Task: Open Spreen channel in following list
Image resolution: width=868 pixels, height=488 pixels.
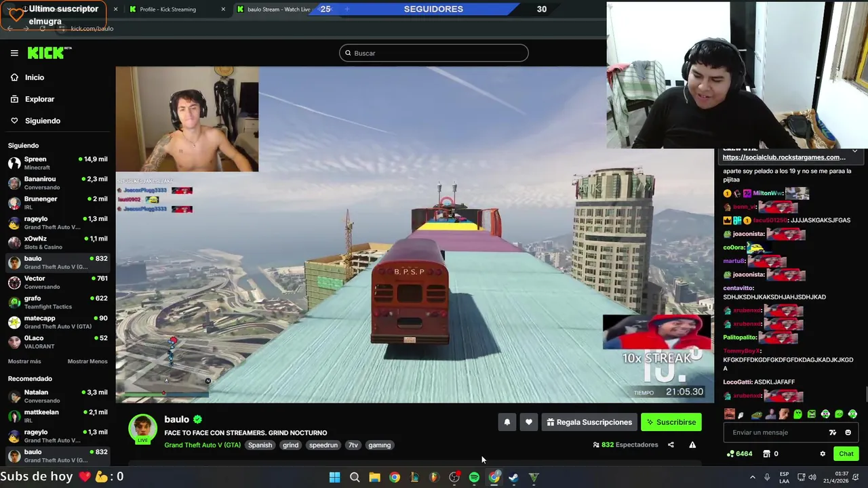Action: click(x=58, y=163)
